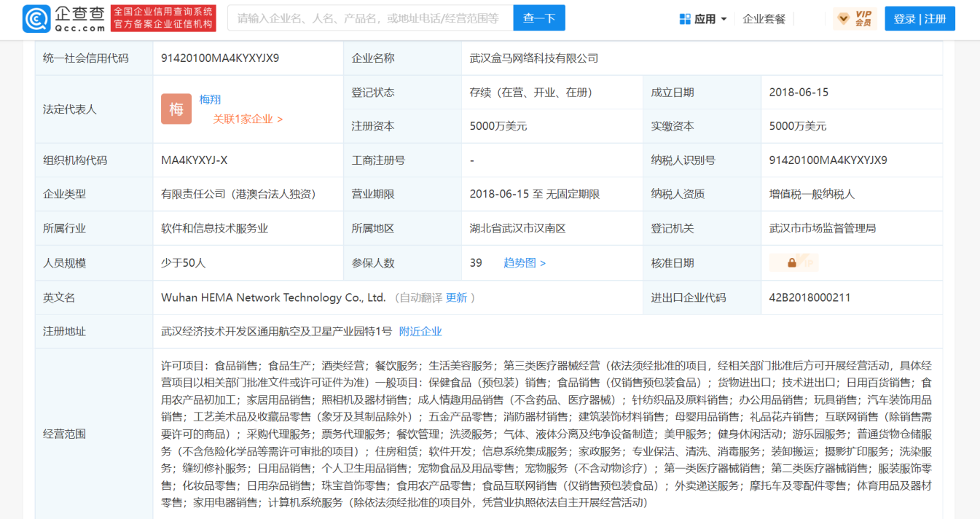Image resolution: width=980 pixels, height=519 pixels.
Task: Select the credit code 91420100MA4KYXYJX9 under 统一社会信用代码
Action: click(220, 58)
